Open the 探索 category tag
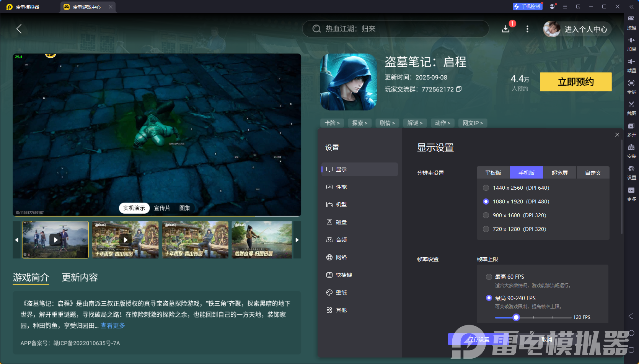639x364 pixels. 360,123
